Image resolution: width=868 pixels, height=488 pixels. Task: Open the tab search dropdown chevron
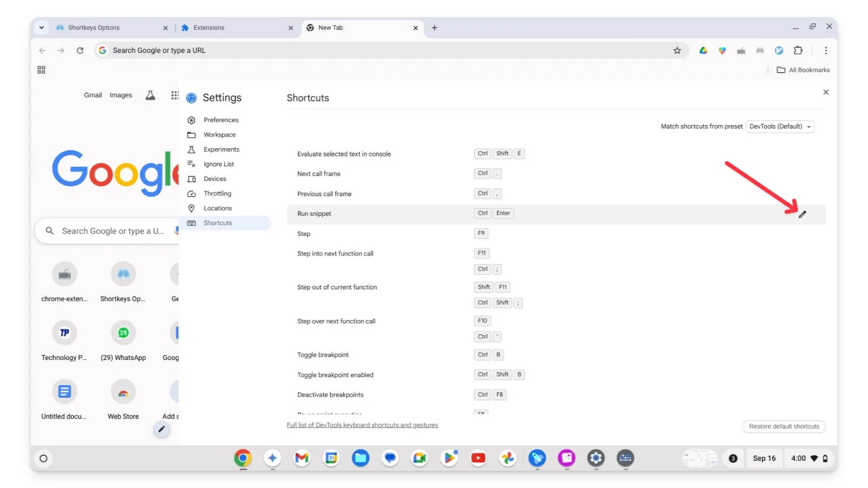pos(41,28)
